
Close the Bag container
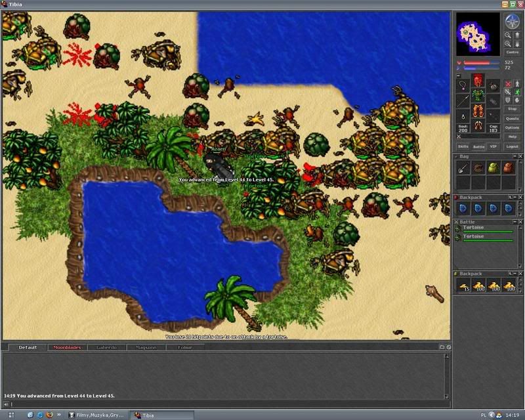[x=520, y=156]
